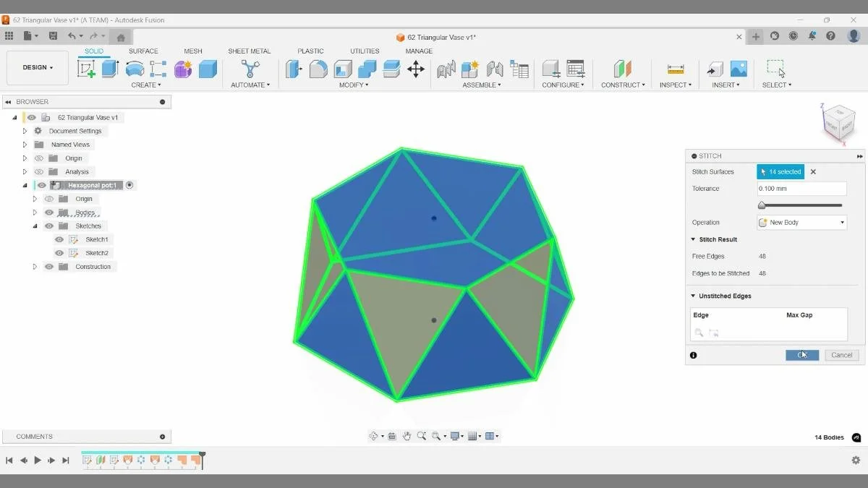Collapse the Stitch Result section
This screenshot has height=488, width=868.
[x=693, y=239]
